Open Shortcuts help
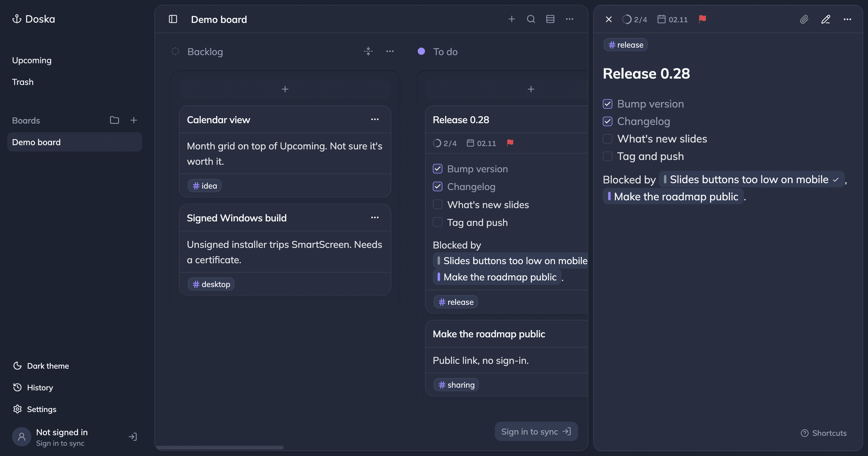This screenshot has height=456, width=868. click(824, 433)
